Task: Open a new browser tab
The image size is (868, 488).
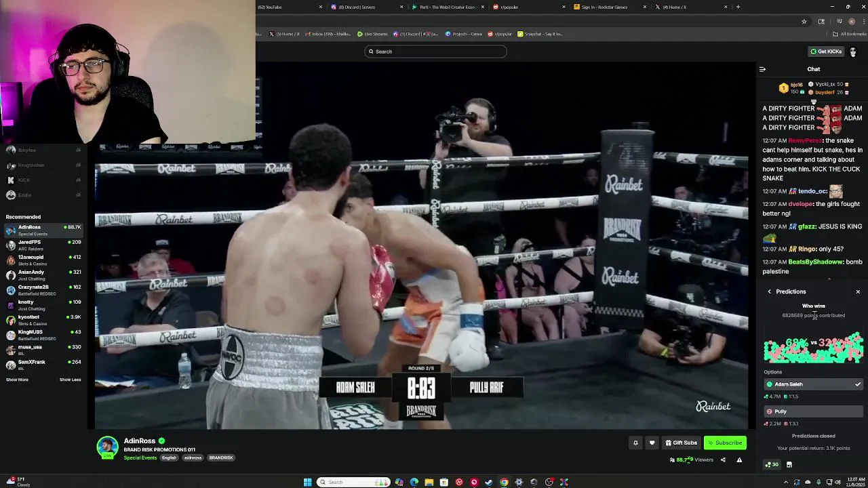Action: coord(738,7)
